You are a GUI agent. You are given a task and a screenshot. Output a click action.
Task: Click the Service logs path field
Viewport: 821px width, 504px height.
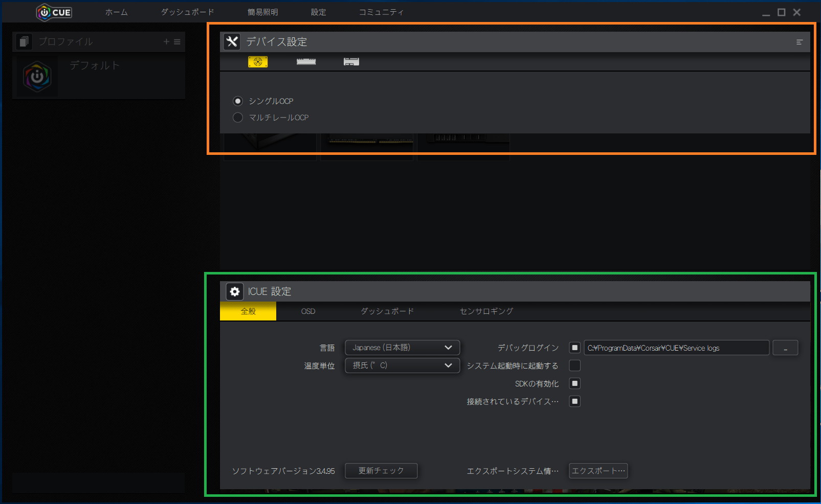677,348
